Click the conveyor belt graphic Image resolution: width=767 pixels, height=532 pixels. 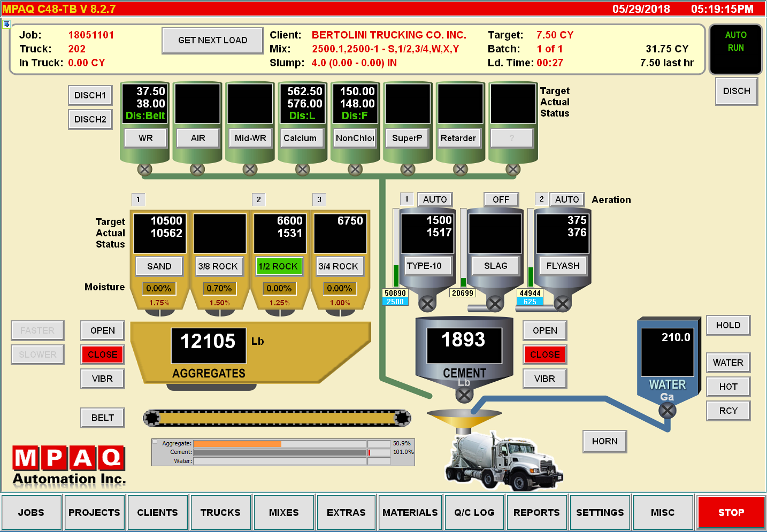point(277,418)
